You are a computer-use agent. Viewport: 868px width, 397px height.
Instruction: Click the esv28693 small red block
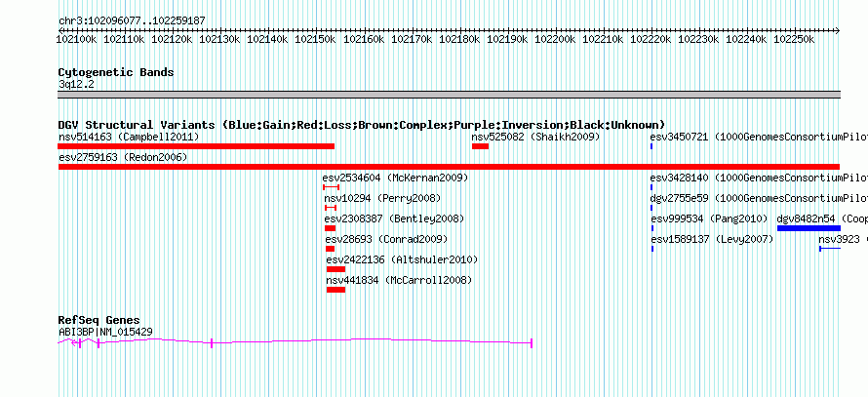(x=330, y=249)
